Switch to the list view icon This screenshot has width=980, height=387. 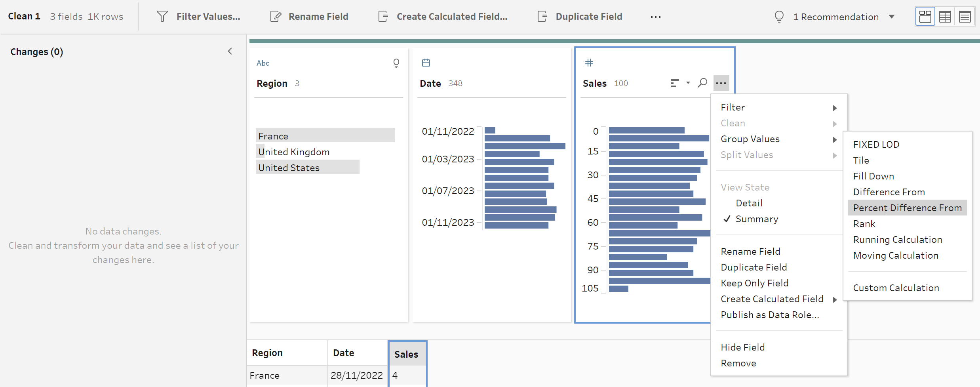pos(965,17)
